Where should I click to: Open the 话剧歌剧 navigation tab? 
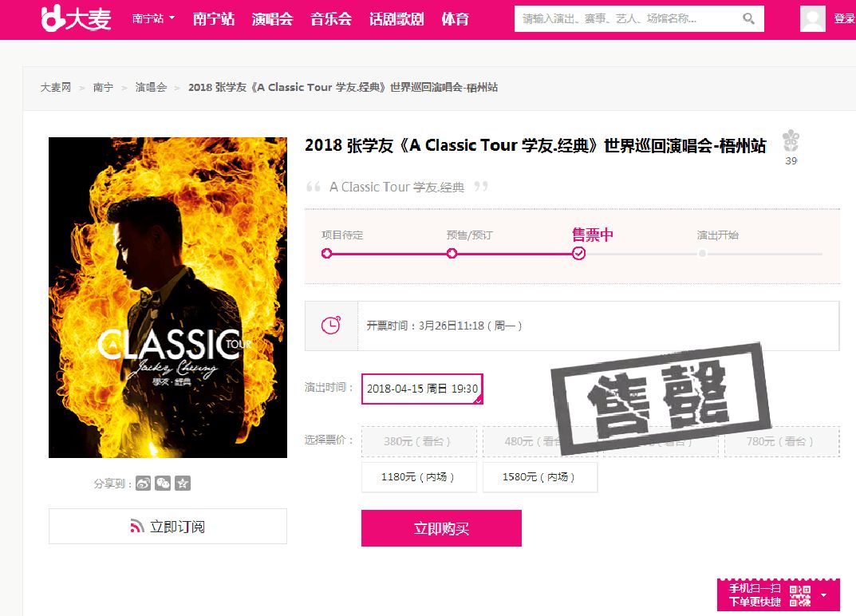[396, 19]
